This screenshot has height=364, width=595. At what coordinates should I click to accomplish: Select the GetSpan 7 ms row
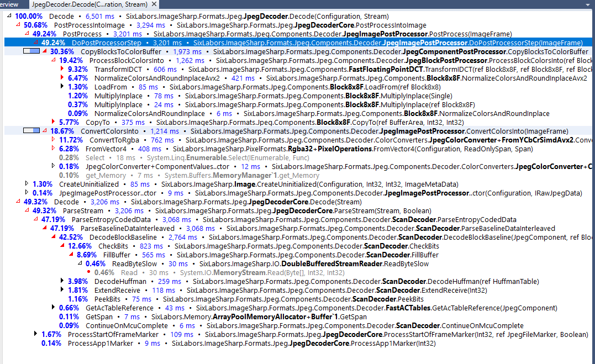coord(213,316)
